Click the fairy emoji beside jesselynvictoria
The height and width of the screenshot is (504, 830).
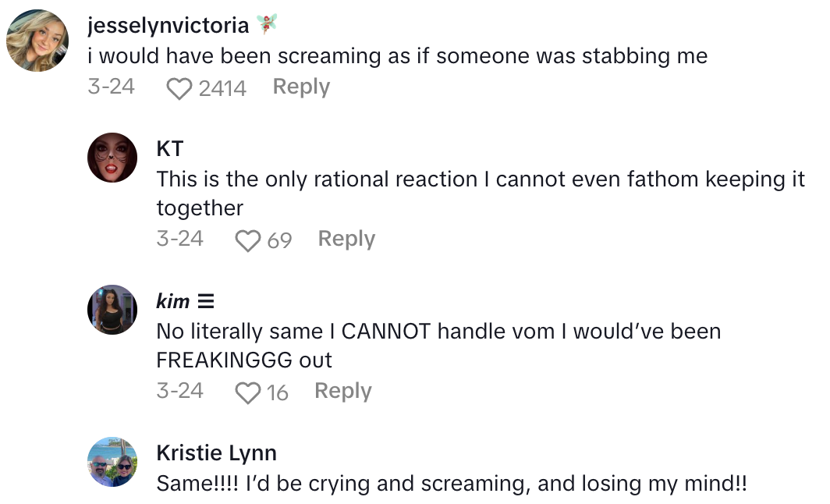tap(267, 25)
